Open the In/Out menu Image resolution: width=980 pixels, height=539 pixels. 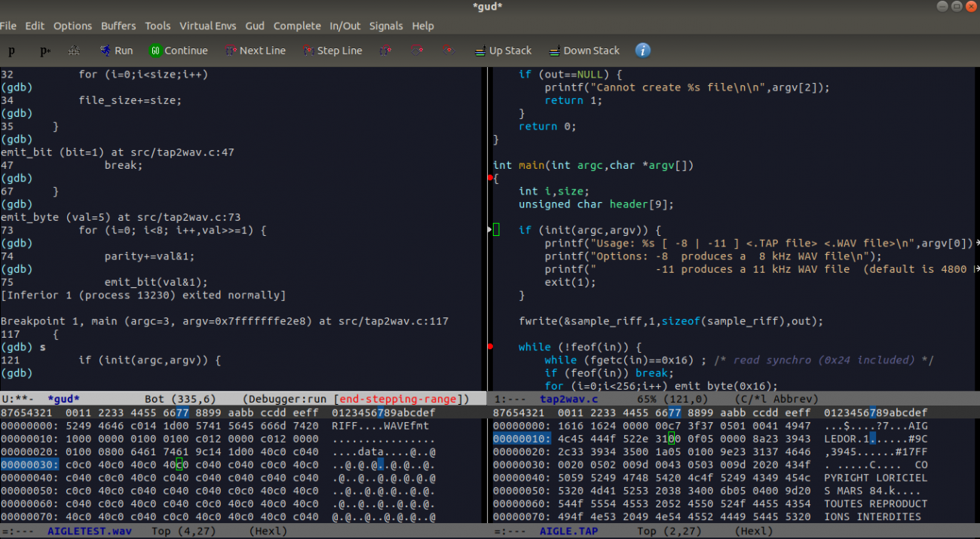[345, 26]
